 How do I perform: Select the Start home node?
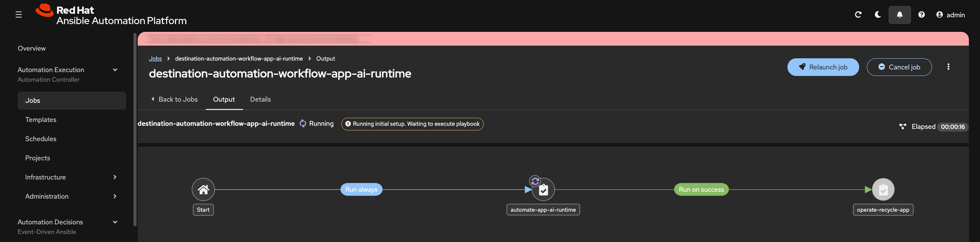tap(203, 189)
